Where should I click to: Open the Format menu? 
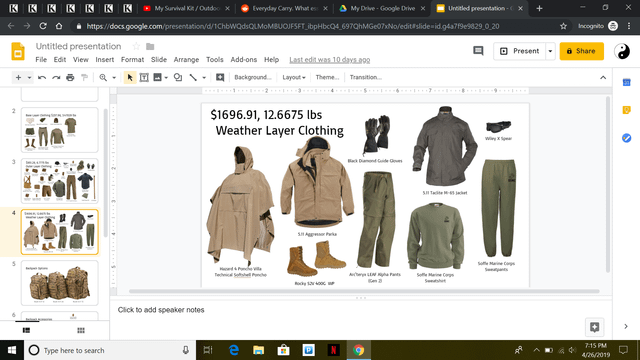[x=132, y=60]
